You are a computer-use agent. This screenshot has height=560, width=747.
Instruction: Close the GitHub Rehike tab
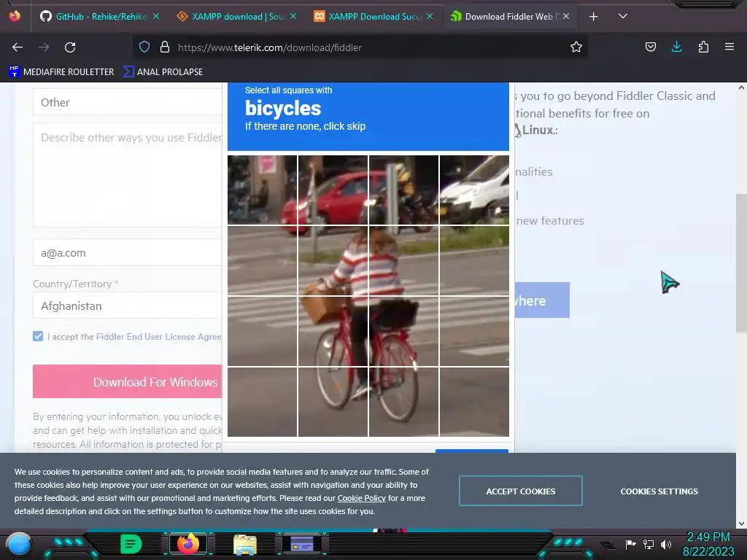156,16
